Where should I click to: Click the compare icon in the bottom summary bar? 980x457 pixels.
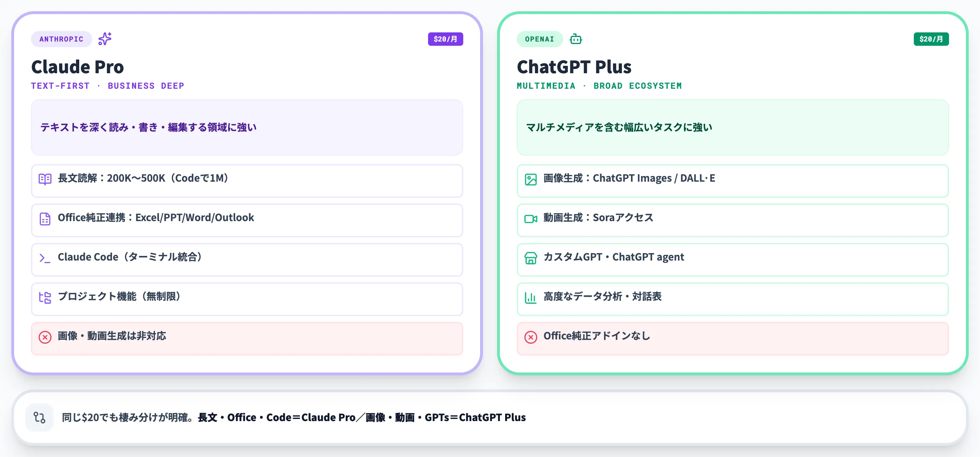(x=39, y=418)
